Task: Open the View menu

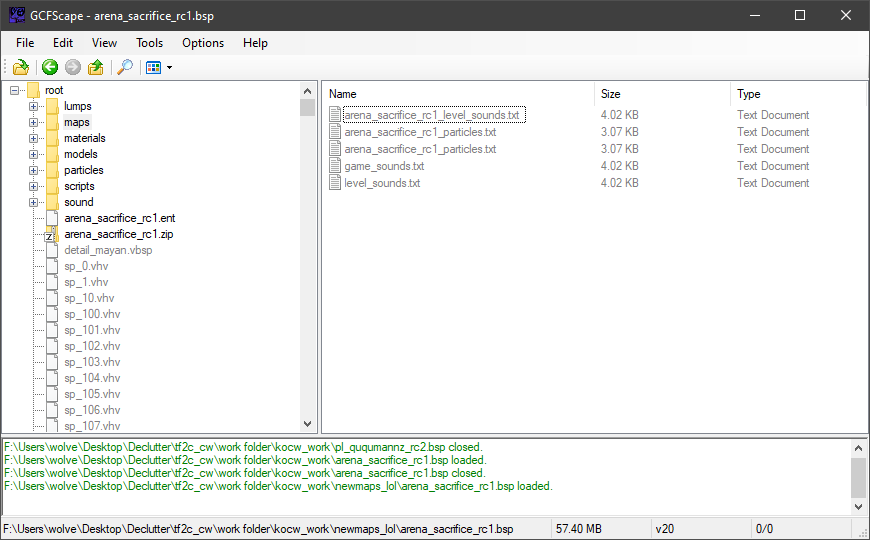Action: (104, 43)
